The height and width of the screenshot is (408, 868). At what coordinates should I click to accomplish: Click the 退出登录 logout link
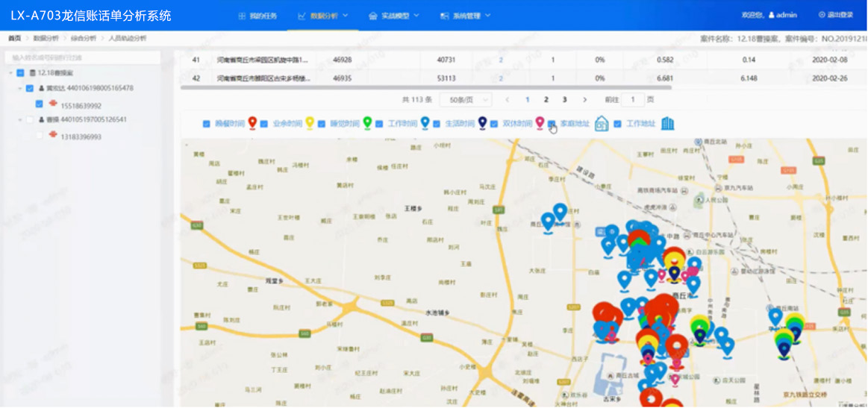pos(835,15)
